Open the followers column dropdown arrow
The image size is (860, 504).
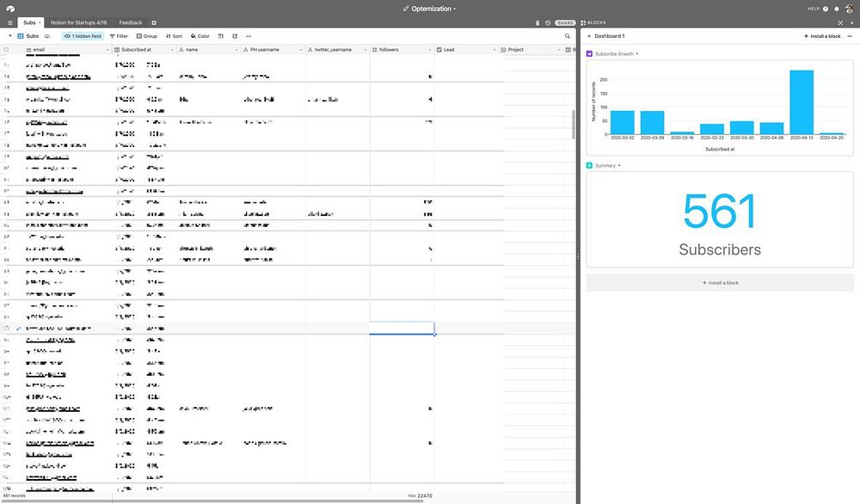point(429,50)
